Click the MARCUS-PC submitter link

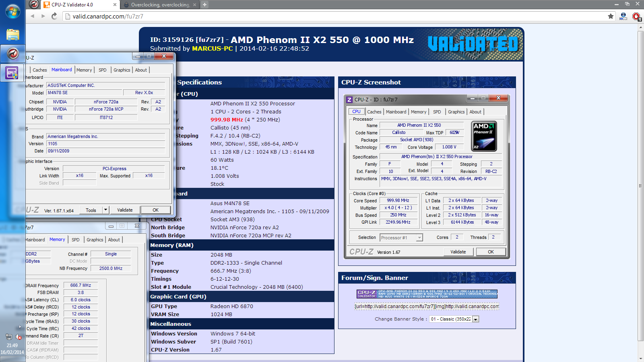(x=213, y=48)
